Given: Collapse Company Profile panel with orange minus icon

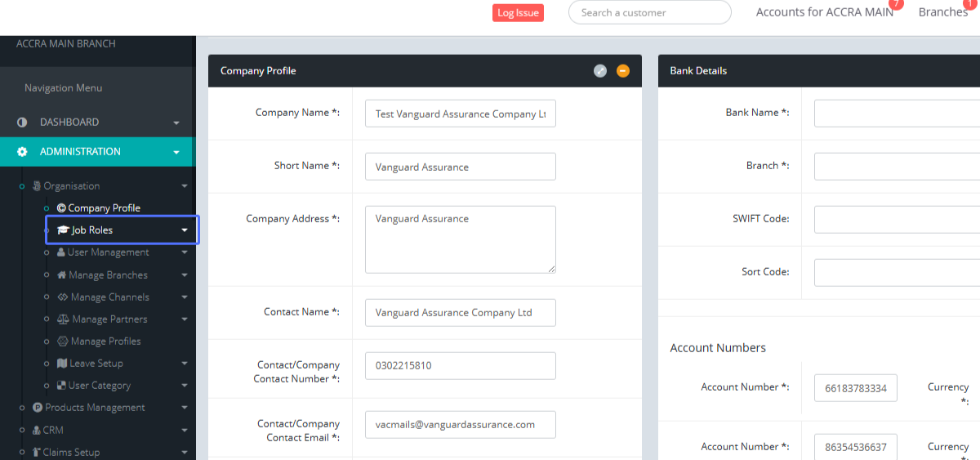Looking at the screenshot, I should (623, 71).
